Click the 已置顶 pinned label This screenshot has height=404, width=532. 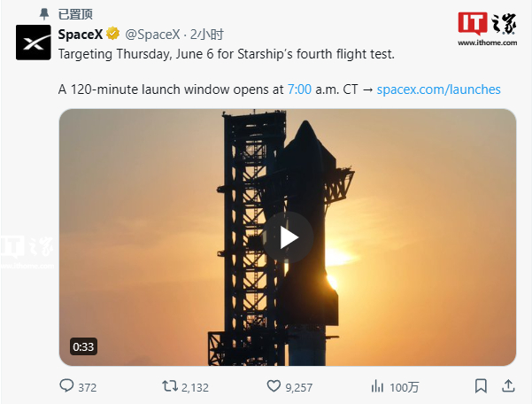75,14
